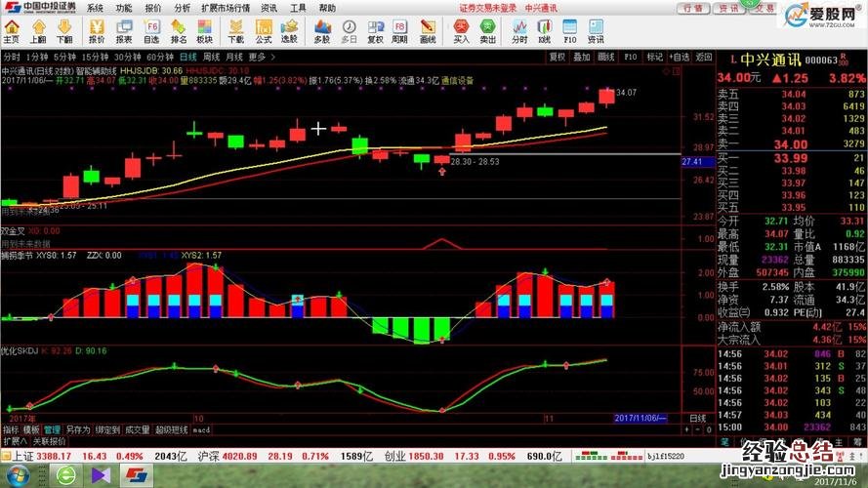The height and width of the screenshot is (488, 868).
Task: Click the 买入 buy icon
Action: click(462, 32)
